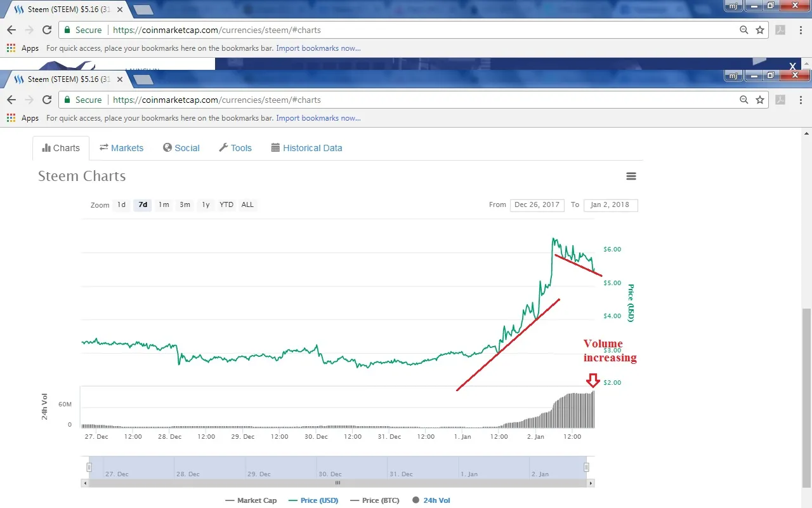Click front window address bar URL
Viewport: 812px width, 508px height.
click(217, 100)
